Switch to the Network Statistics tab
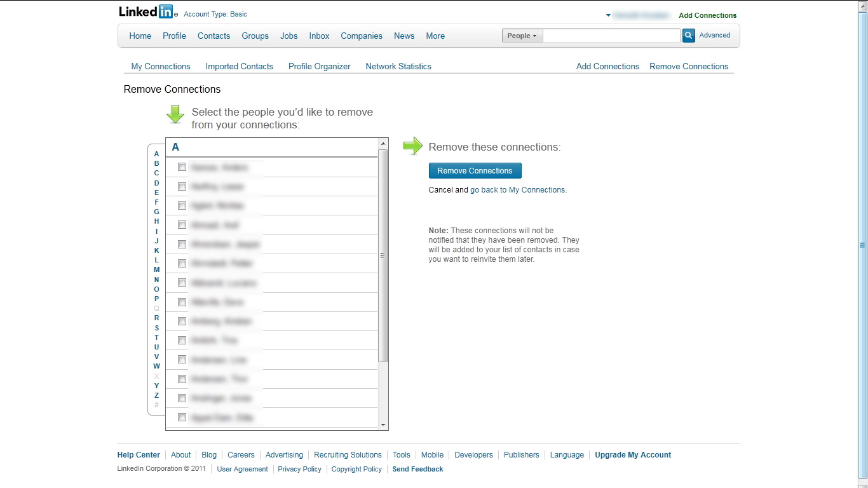The height and width of the screenshot is (488, 868). coord(398,66)
